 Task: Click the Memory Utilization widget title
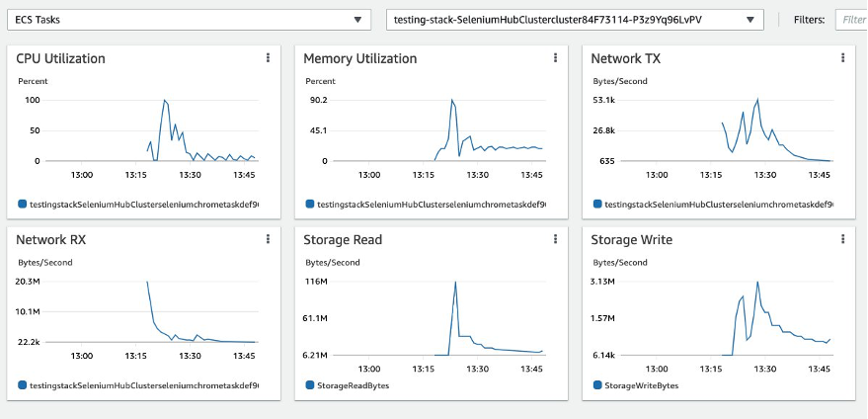[x=359, y=58]
